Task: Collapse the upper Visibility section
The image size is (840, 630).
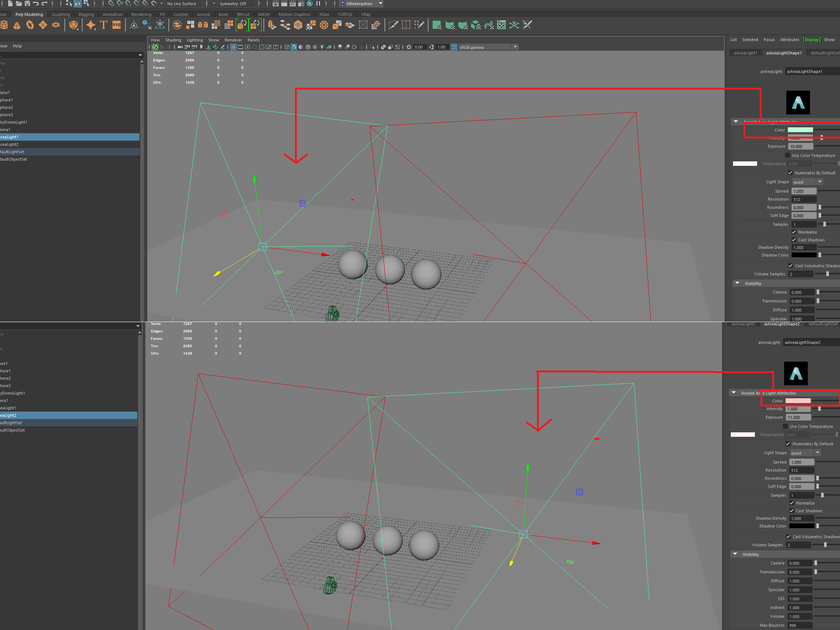Action: [x=737, y=283]
